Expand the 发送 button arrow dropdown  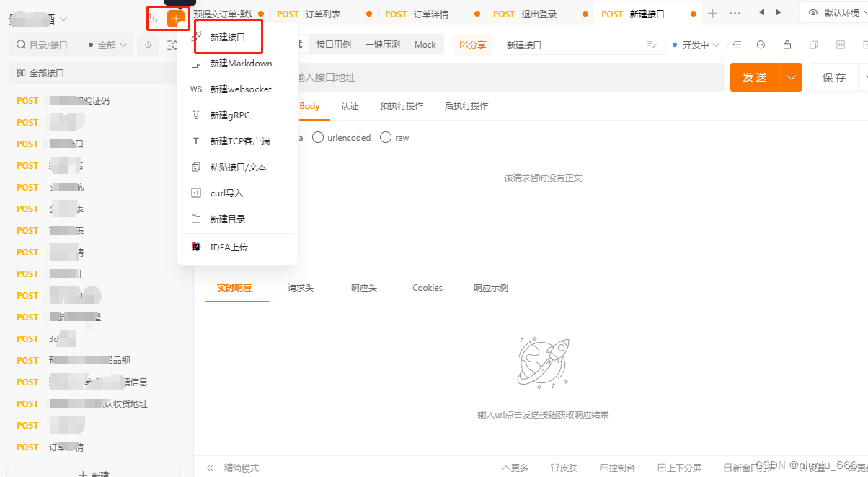tap(792, 77)
